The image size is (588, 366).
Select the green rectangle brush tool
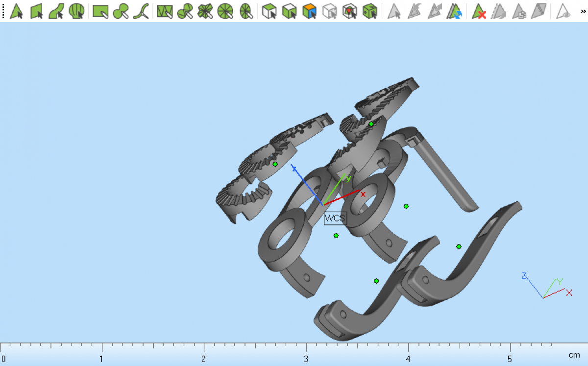[100, 11]
